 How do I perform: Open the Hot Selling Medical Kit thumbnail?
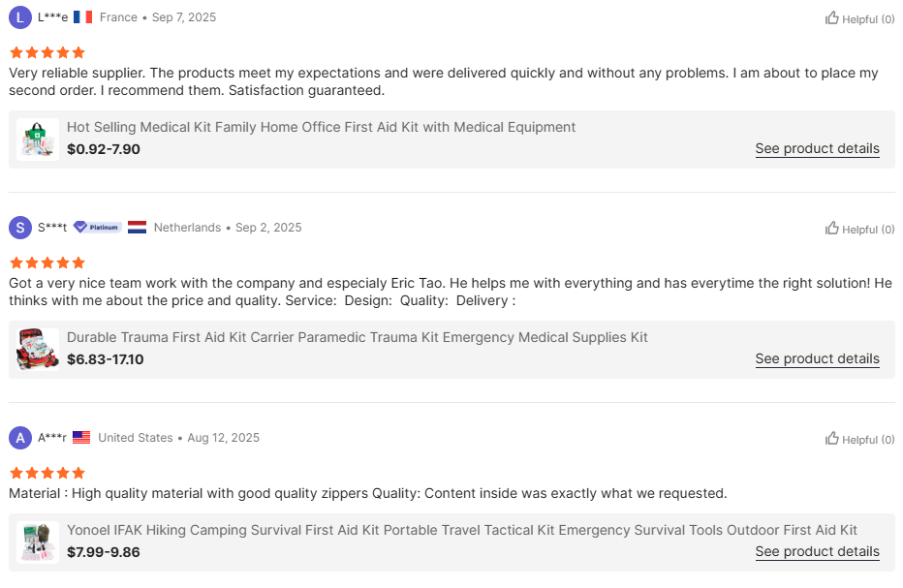coord(38,139)
